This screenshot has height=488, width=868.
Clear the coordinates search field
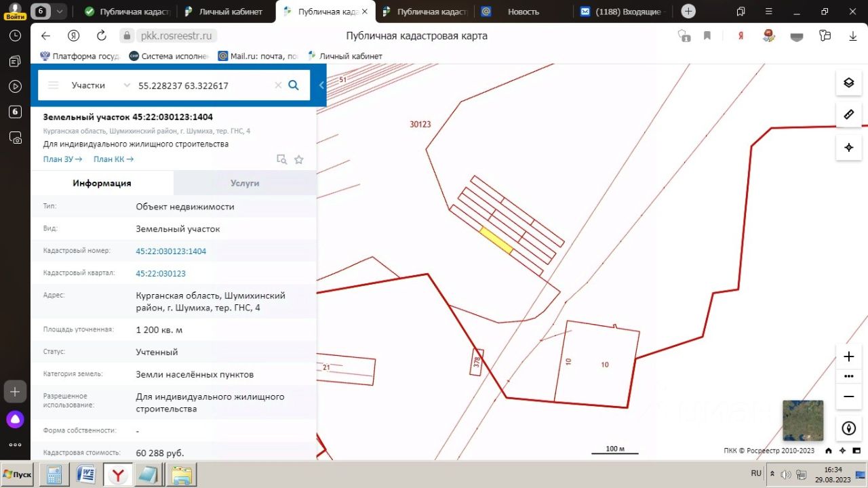pos(278,85)
